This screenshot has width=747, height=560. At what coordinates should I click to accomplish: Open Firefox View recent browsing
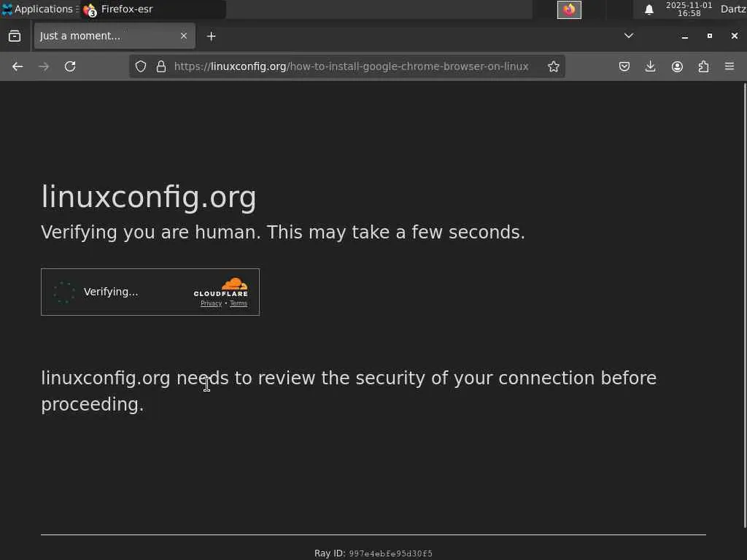[15, 36]
